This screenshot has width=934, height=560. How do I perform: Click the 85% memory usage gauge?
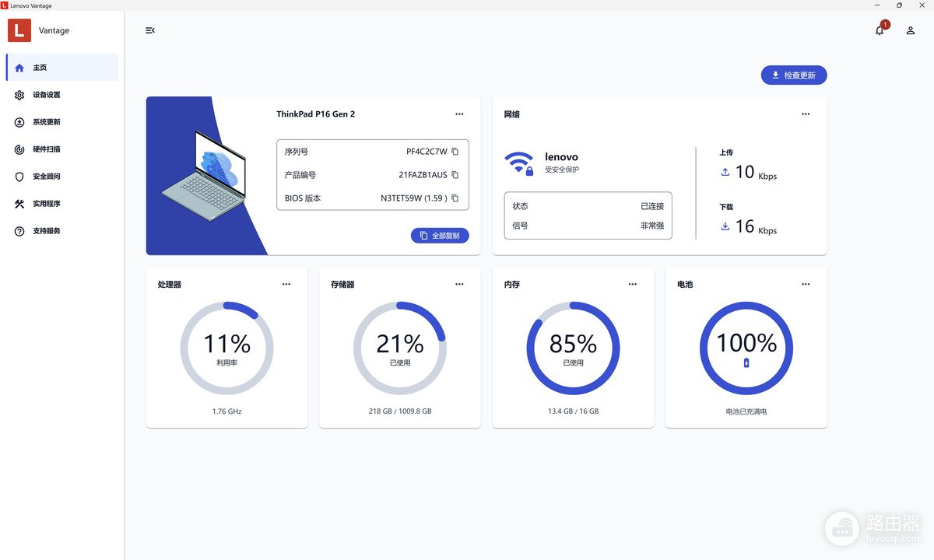tap(573, 348)
